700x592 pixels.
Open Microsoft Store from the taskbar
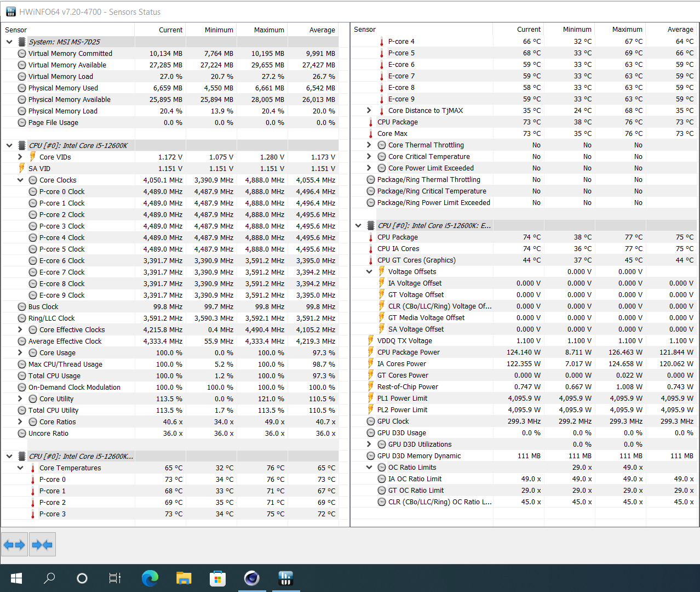217,578
